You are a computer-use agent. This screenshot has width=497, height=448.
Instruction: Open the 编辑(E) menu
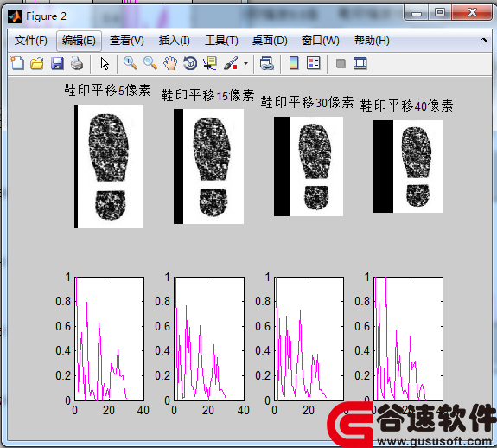click(x=79, y=41)
